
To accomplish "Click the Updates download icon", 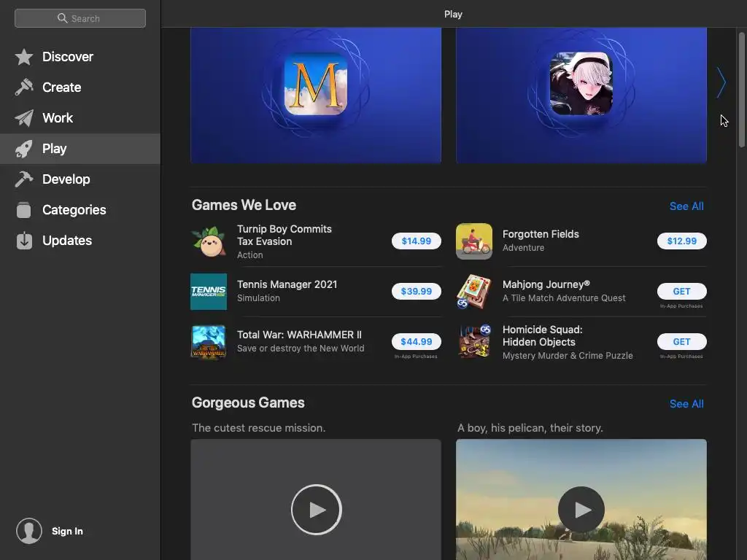I will click(24, 241).
